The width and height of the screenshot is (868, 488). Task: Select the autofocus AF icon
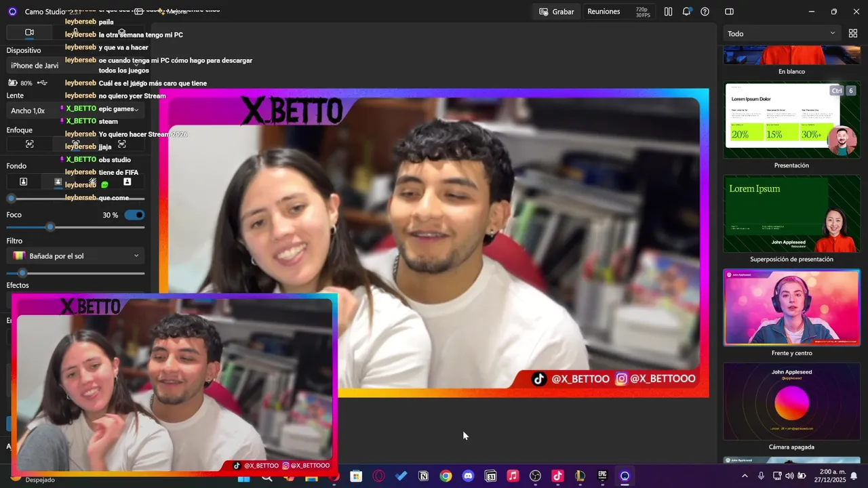(x=29, y=144)
